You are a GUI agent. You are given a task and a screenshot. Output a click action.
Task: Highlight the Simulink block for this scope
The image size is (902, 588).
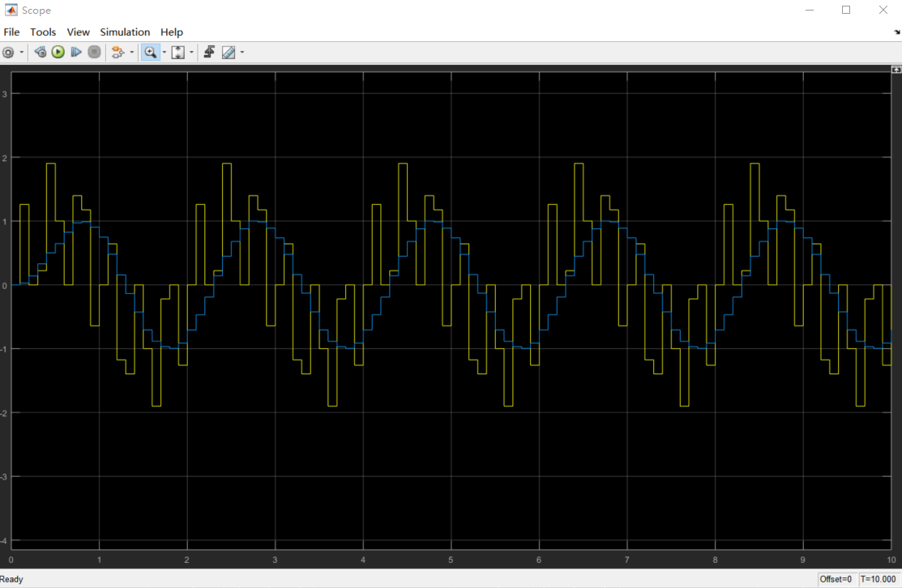tap(118, 52)
